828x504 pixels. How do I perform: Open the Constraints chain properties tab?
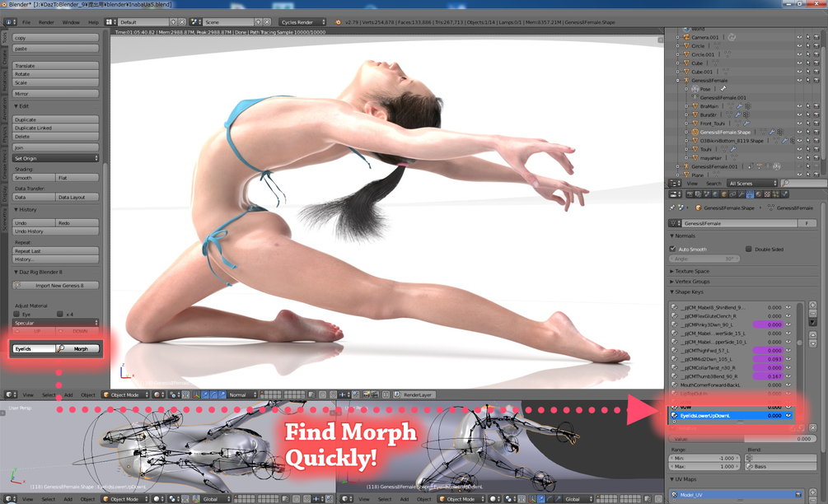733,194
